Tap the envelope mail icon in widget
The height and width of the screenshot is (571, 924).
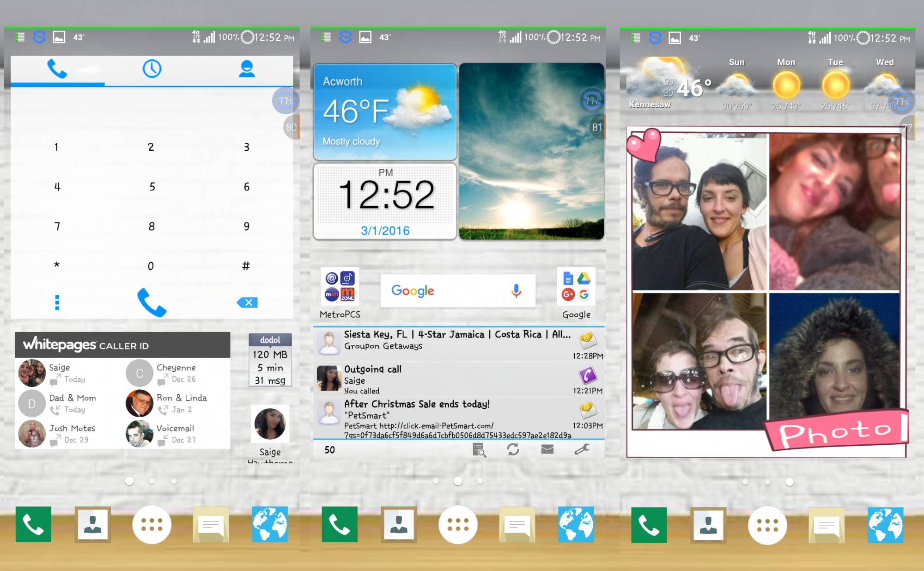(x=547, y=449)
